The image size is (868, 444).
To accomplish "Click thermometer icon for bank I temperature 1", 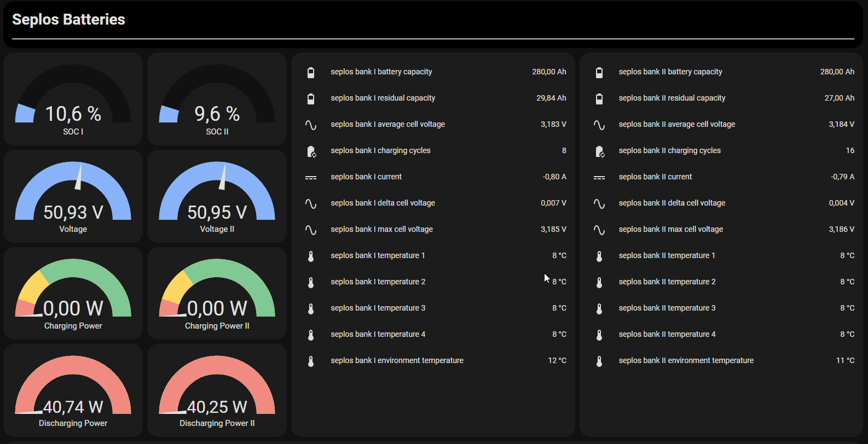I will (x=311, y=256).
